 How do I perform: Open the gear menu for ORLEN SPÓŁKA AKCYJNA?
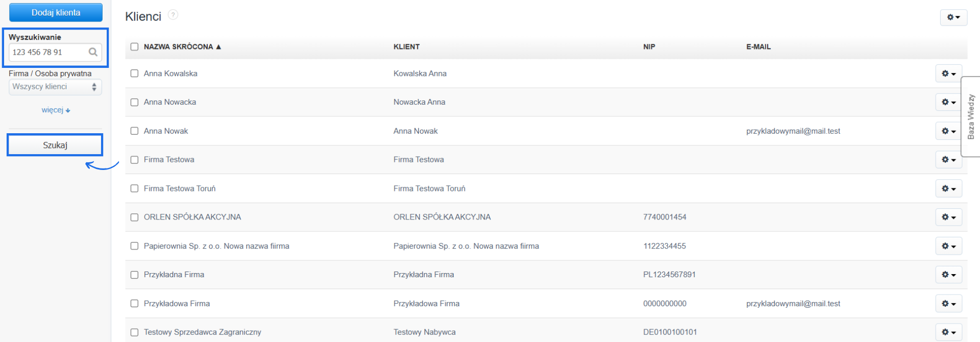948,217
